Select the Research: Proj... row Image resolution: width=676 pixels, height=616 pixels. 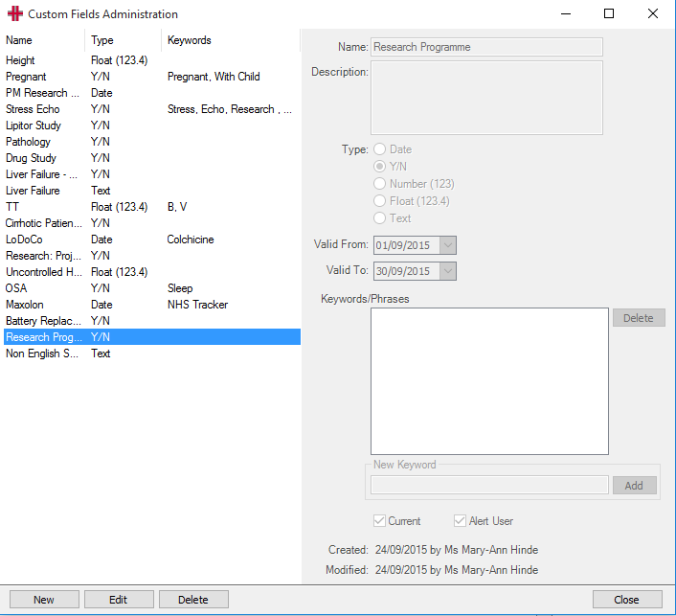tap(152, 256)
